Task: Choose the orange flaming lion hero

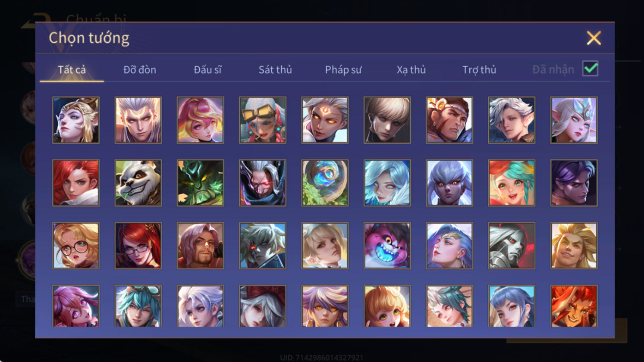Action: tap(574, 306)
